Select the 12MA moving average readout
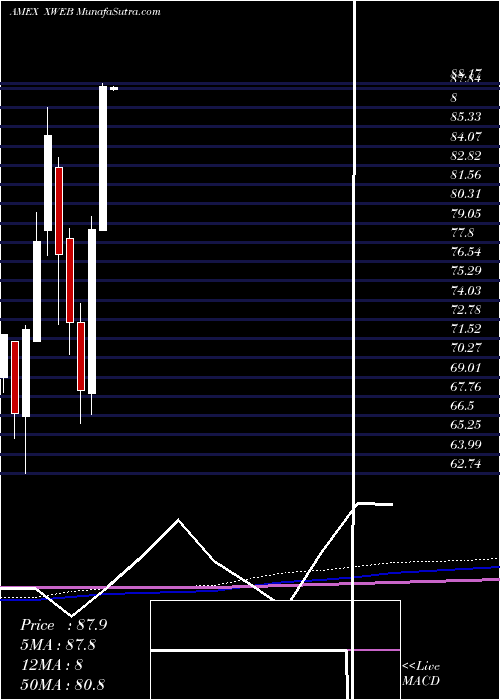 pos(52,665)
